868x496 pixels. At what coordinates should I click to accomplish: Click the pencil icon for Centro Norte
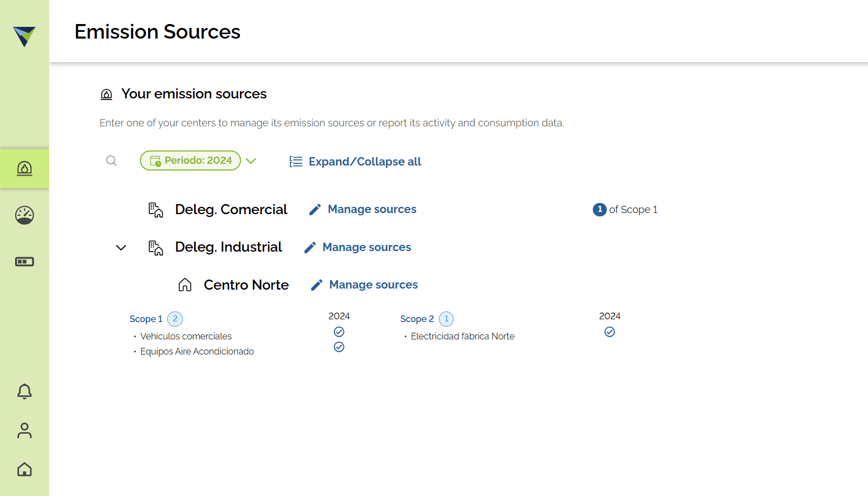[x=317, y=285]
